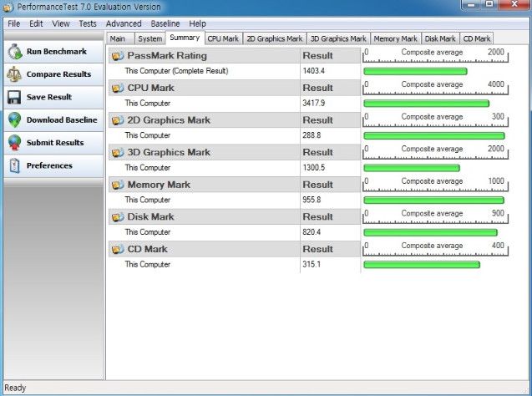Open the Edit menu

click(36, 23)
